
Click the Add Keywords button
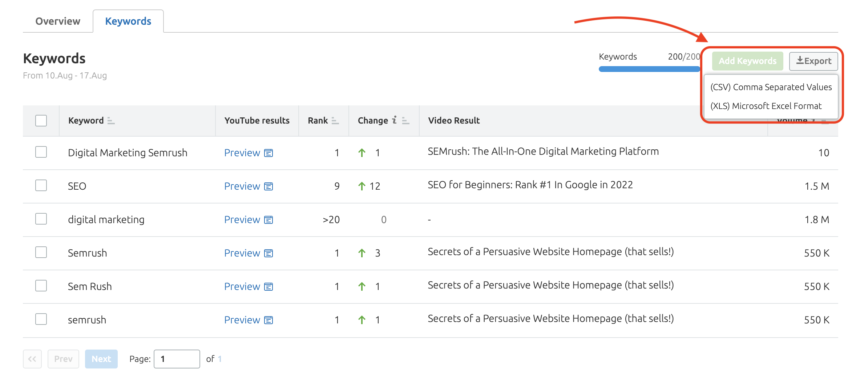point(747,61)
